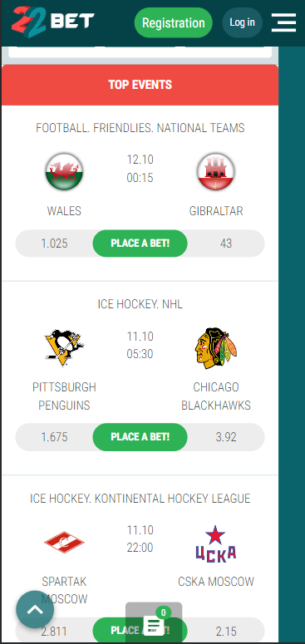Select Chicago Blackhawks odds 3.92
Viewport: 305px width, 644px height.
tap(226, 436)
